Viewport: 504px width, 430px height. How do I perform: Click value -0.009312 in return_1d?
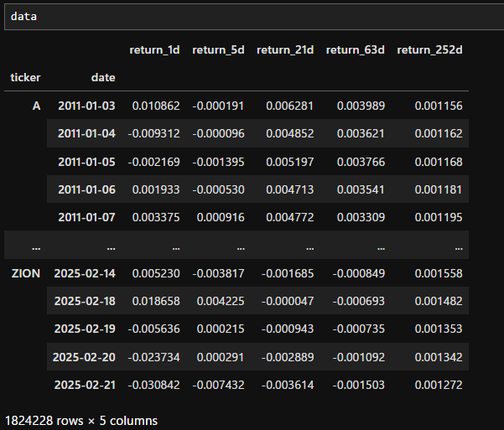(153, 133)
